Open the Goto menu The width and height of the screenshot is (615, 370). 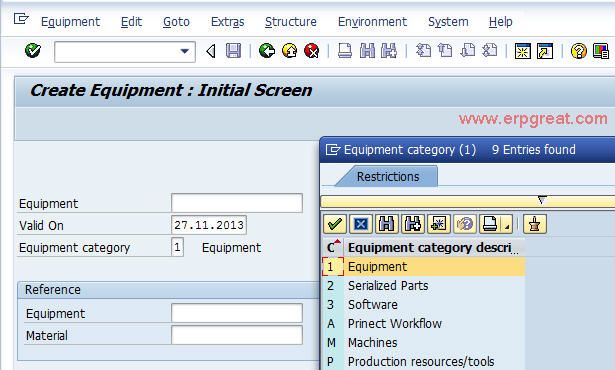point(176,22)
